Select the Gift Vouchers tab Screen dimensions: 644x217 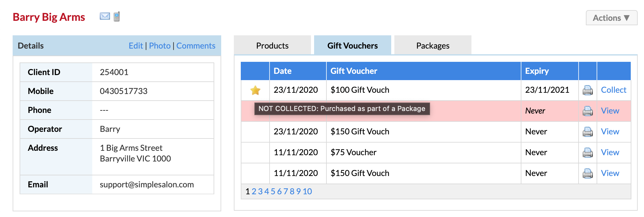pos(352,46)
